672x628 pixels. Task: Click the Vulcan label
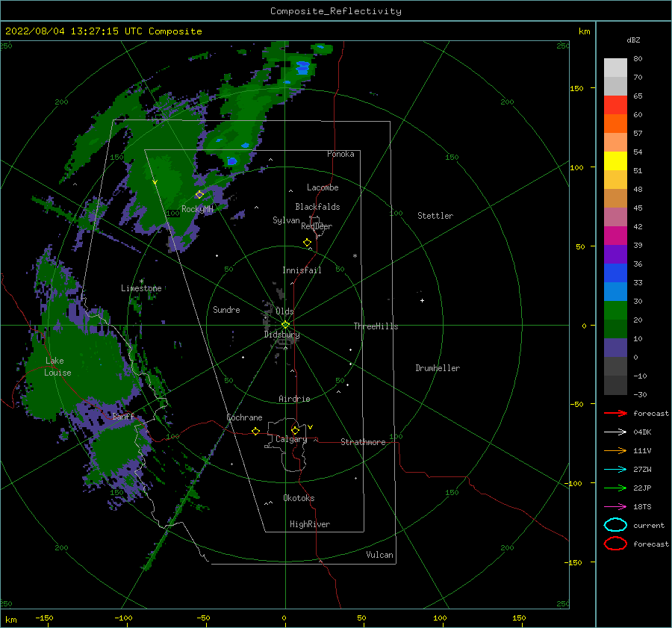coord(380,555)
